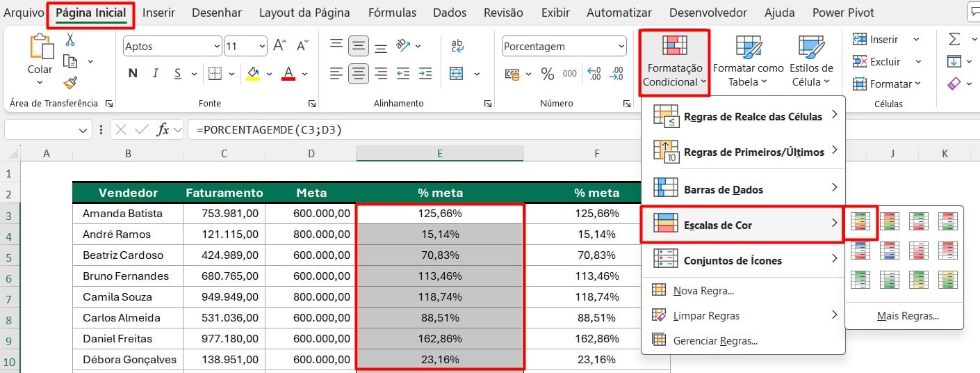
Task: Align text left
Action: [336, 73]
